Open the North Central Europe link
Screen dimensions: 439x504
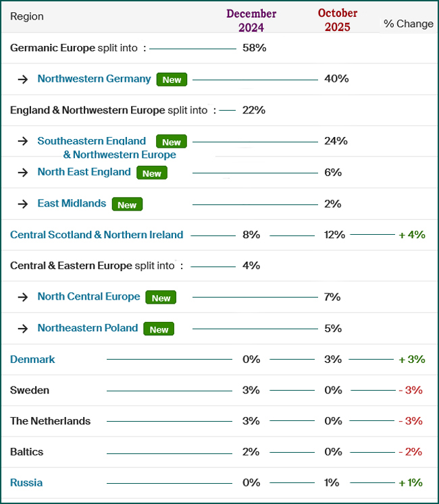click(x=88, y=297)
